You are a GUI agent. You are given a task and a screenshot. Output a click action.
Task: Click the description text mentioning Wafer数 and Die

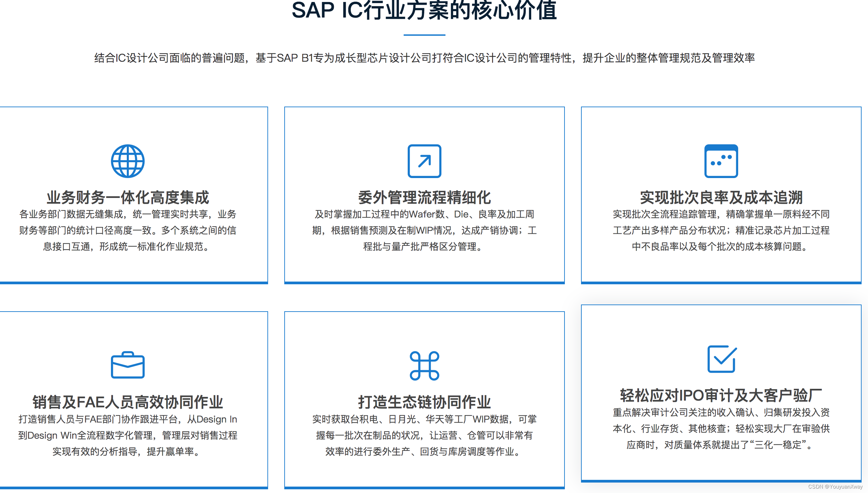pos(424,230)
